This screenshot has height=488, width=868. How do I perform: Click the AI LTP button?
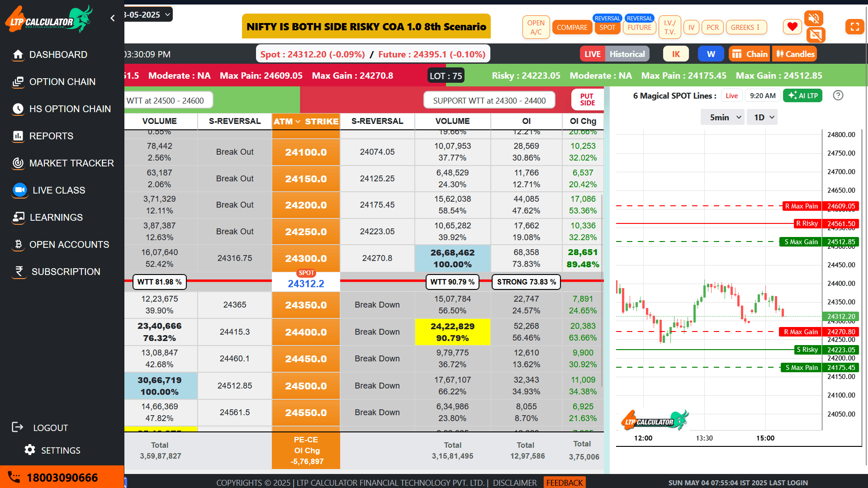pyautogui.click(x=802, y=95)
